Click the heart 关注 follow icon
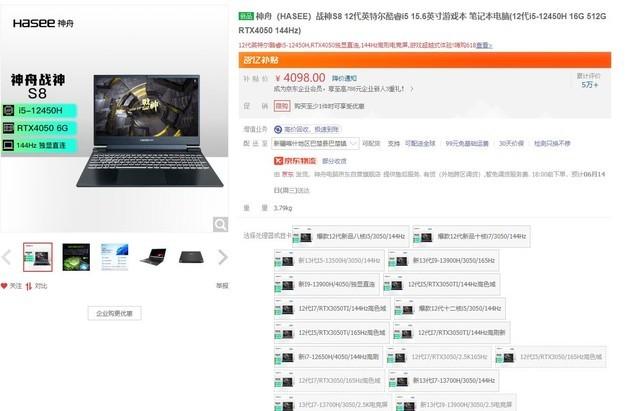Image resolution: width=640 pixels, height=411 pixels. pos(4,286)
